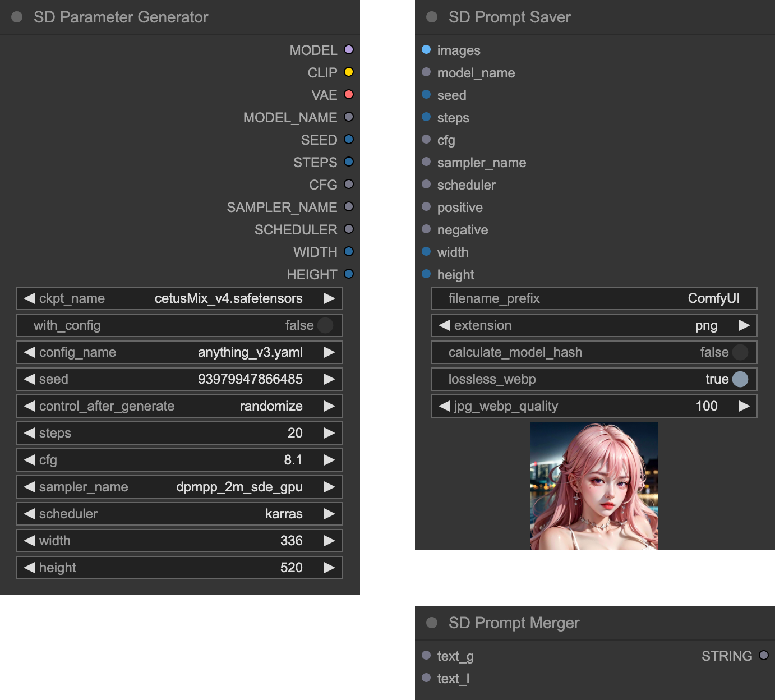Open the control_after_generate combo box

point(179,406)
